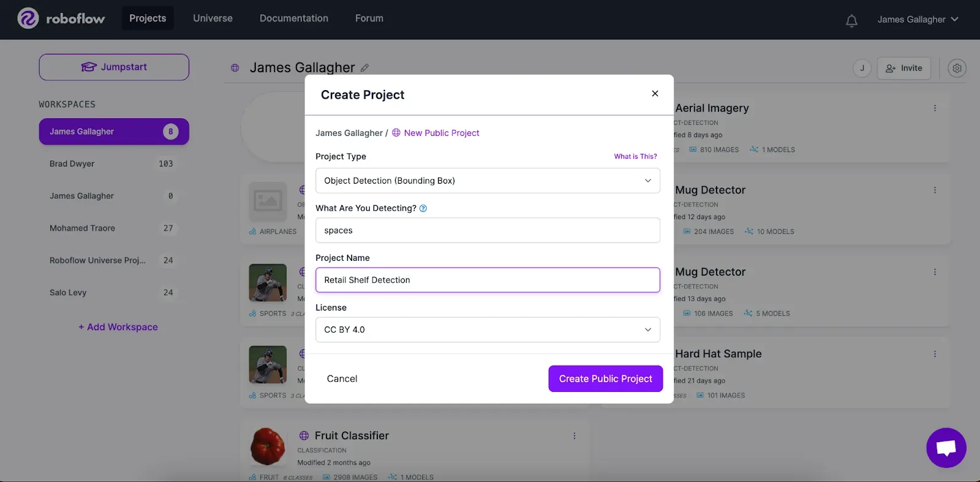This screenshot has width=980, height=482.
Task: Edit workspace name pencil icon
Action: 364,68
